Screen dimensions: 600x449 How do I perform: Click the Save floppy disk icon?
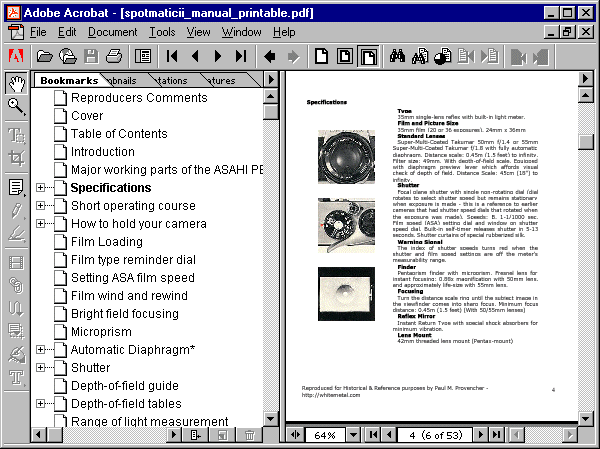(91, 57)
